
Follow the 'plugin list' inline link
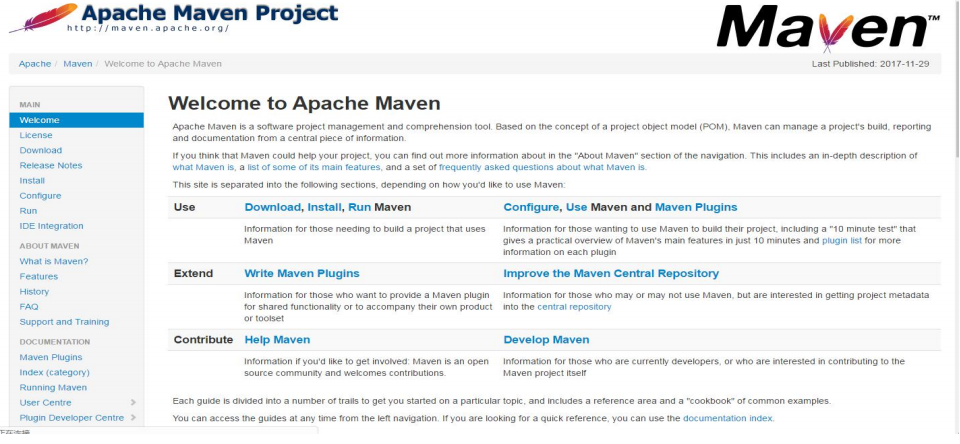click(842, 241)
